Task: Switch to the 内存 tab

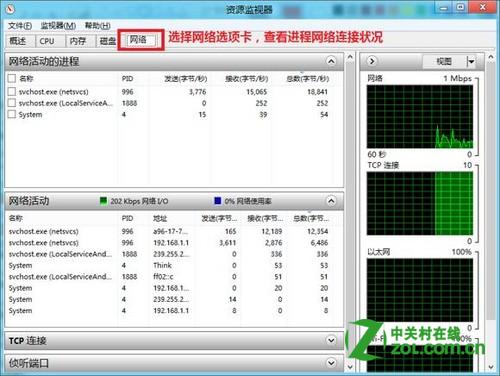Action: click(x=78, y=41)
